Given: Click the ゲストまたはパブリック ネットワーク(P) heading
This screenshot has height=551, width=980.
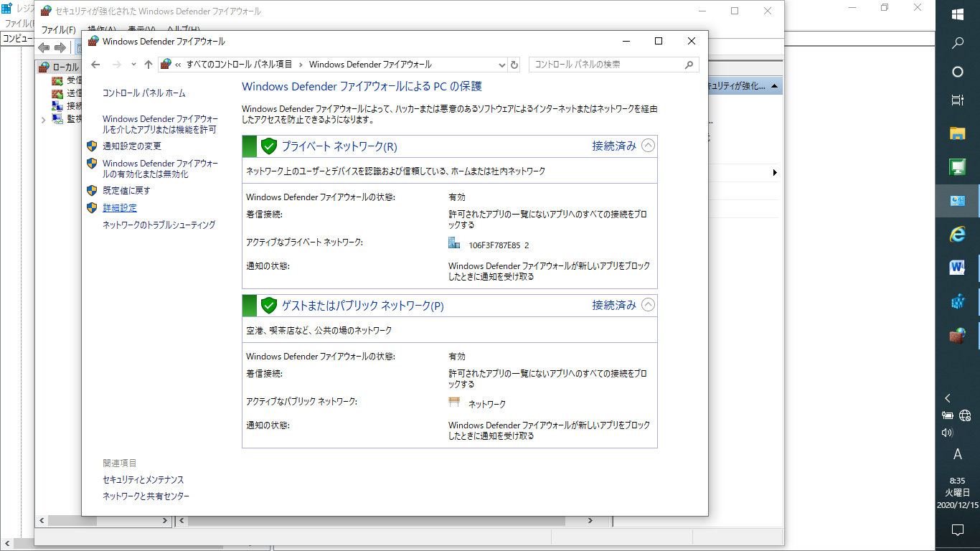Looking at the screenshot, I should [x=362, y=306].
